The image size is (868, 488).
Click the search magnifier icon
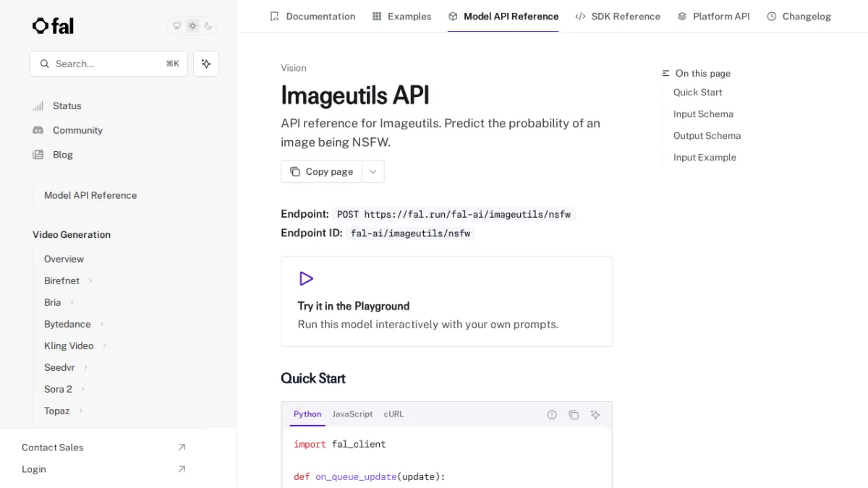click(45, 64)
